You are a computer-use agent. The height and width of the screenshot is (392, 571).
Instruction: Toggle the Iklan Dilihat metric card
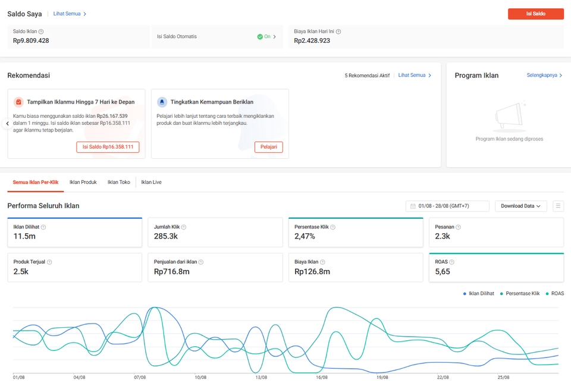(x=74, y=232)
